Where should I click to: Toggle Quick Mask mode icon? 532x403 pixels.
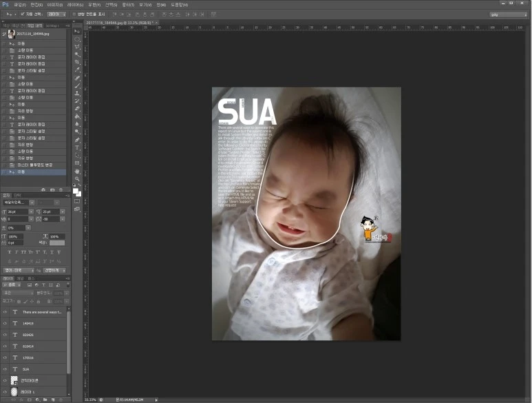coord(77,201)
